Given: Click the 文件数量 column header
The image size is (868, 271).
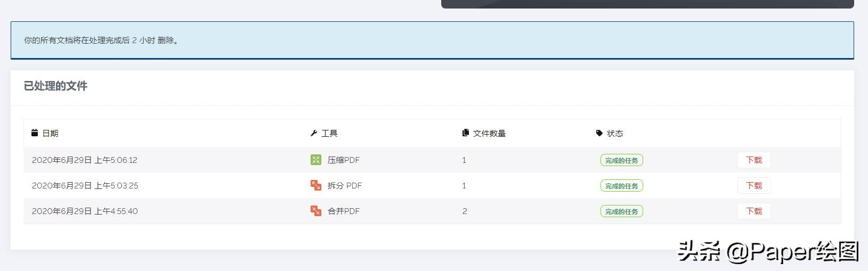Looking at the screenshot, I should point(489,133).
